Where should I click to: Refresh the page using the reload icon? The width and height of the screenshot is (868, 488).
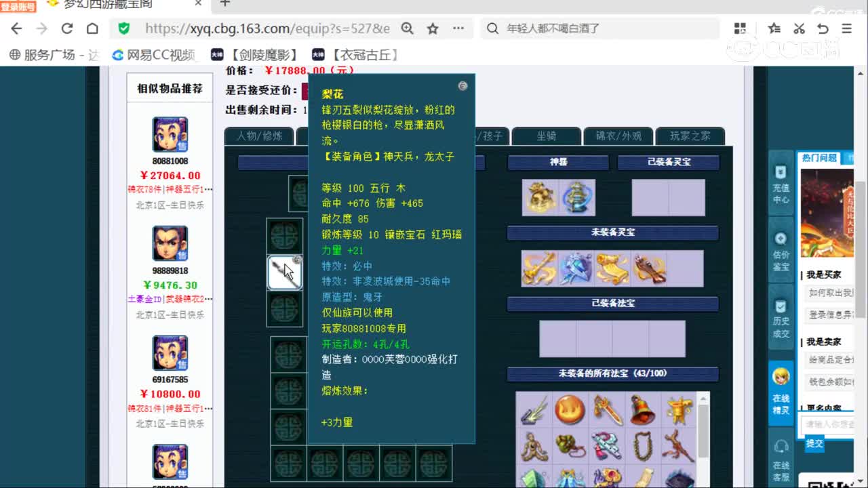point(68,28)
